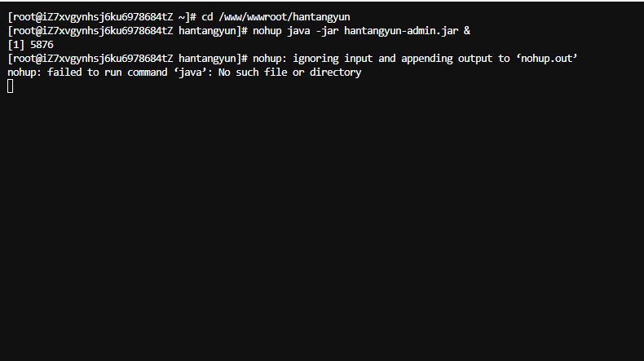Click 'nohup:' at the start of the error line
The image size is (644, 361).
click(x=24, y=73)
